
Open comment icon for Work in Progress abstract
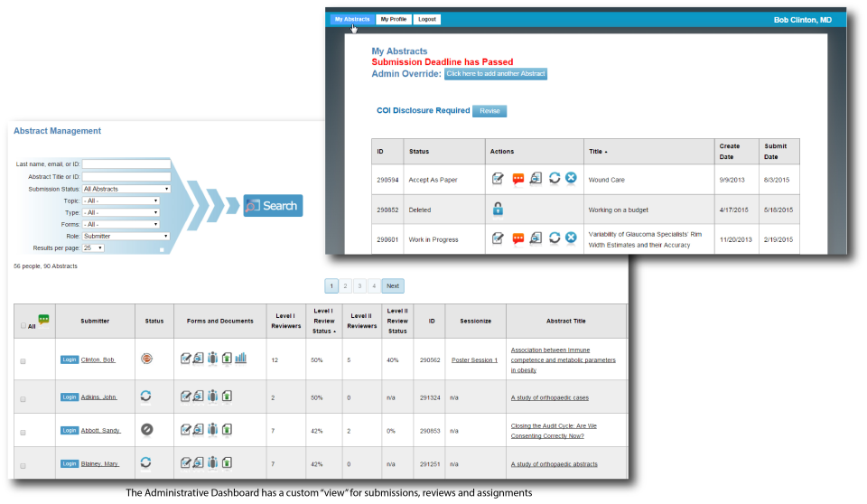point(517,238)
